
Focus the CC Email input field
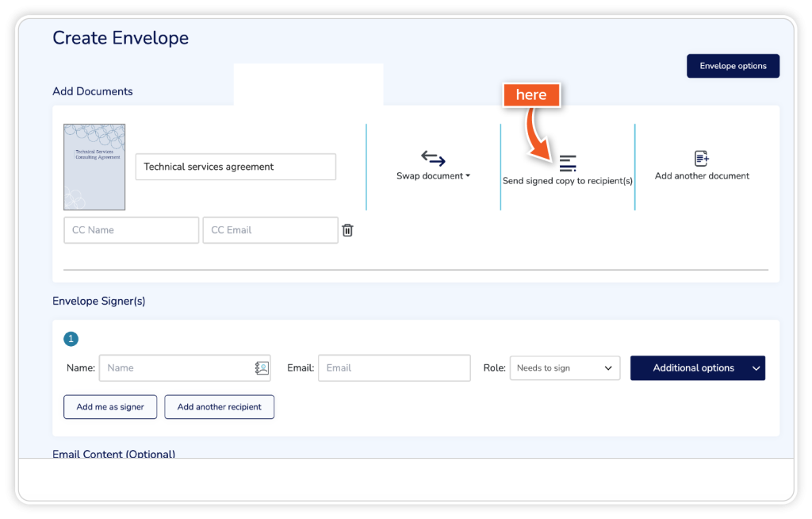click(x=270, y=230)
